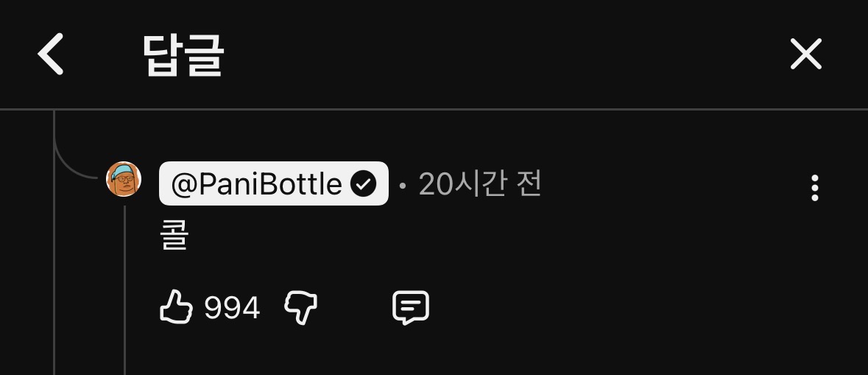Open PaniBottle's profile avatar
Screen dimensions: 868x375
point(124,179)
